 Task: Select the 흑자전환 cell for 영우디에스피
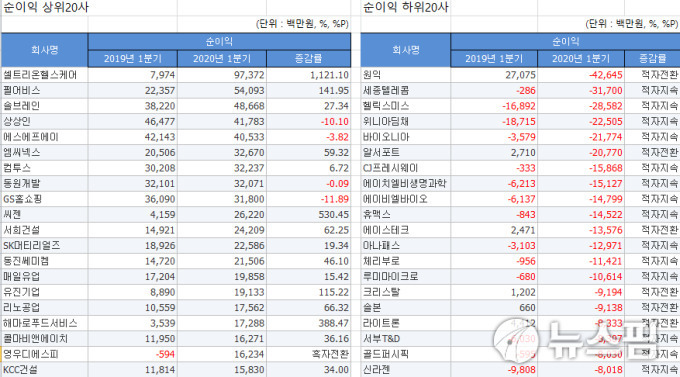(x=309, y=354)
